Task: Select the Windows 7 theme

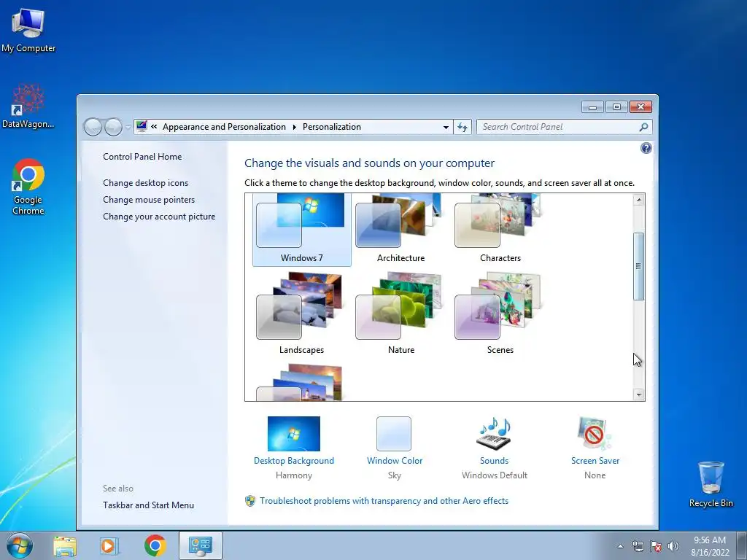Action: point(301,230)
